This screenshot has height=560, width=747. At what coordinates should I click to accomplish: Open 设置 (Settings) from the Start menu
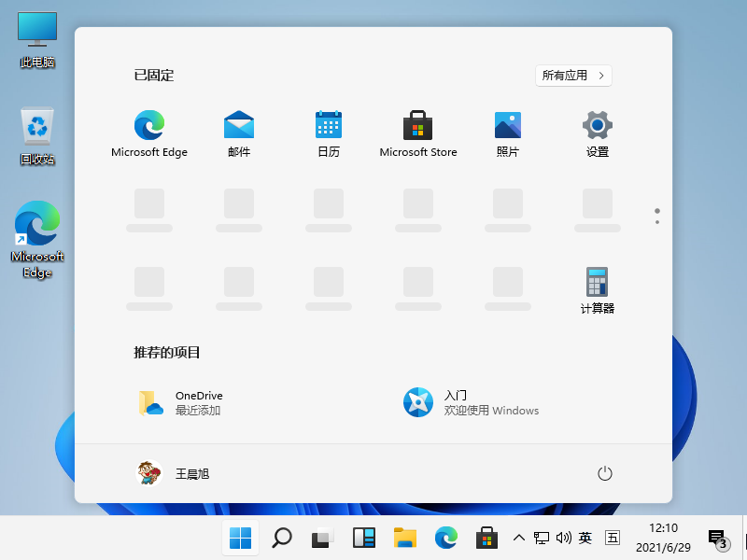pyautogui.click(x=597, y=124)
